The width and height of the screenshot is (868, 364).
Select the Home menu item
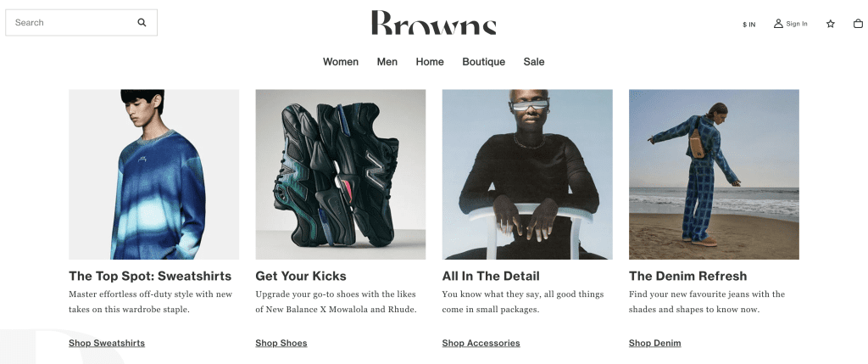click(430, 62)
